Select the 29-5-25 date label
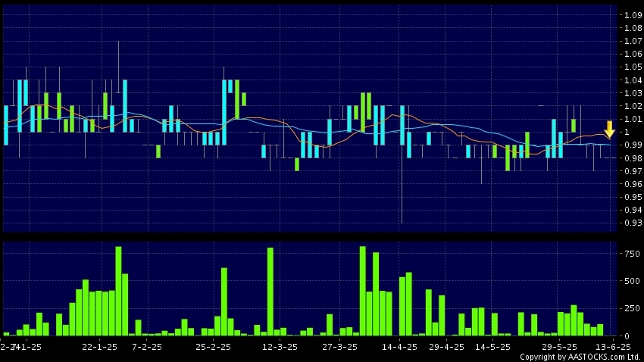This screenshot has height=362, width=644. coord(559,347)
